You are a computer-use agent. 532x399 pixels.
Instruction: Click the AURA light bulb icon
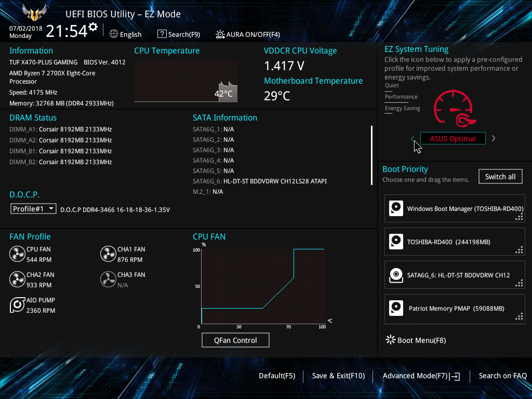pos(220,34)
